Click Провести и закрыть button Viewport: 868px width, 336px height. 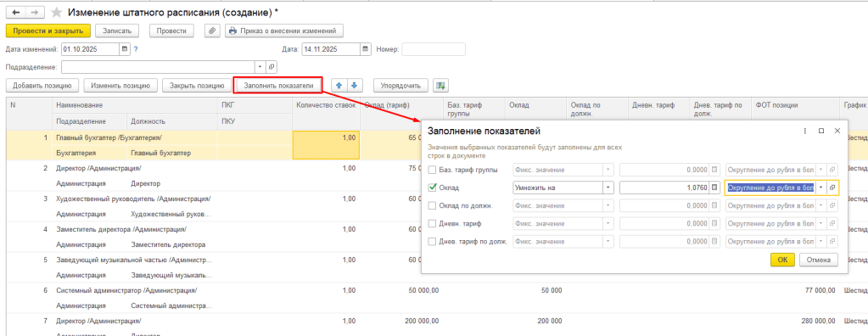pos(48,31)
